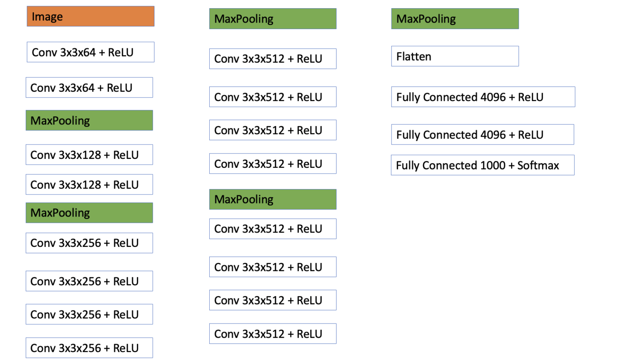The width and height of the screenshot is (629, 364).
Task: Select the Flatten layer box
Action: (x=455, y=56)
